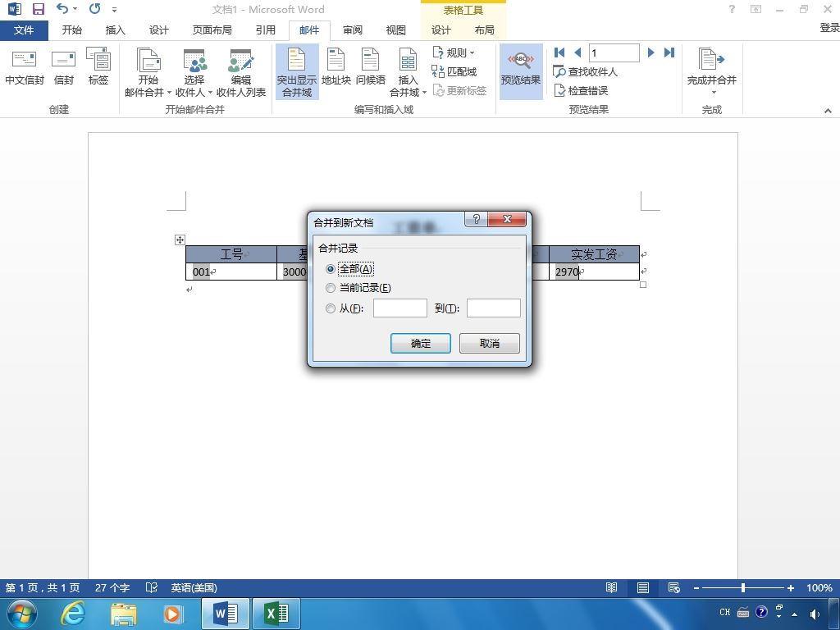Go to next record arrow
Viewport: 840px width, 630px height.
coord(651,52)
